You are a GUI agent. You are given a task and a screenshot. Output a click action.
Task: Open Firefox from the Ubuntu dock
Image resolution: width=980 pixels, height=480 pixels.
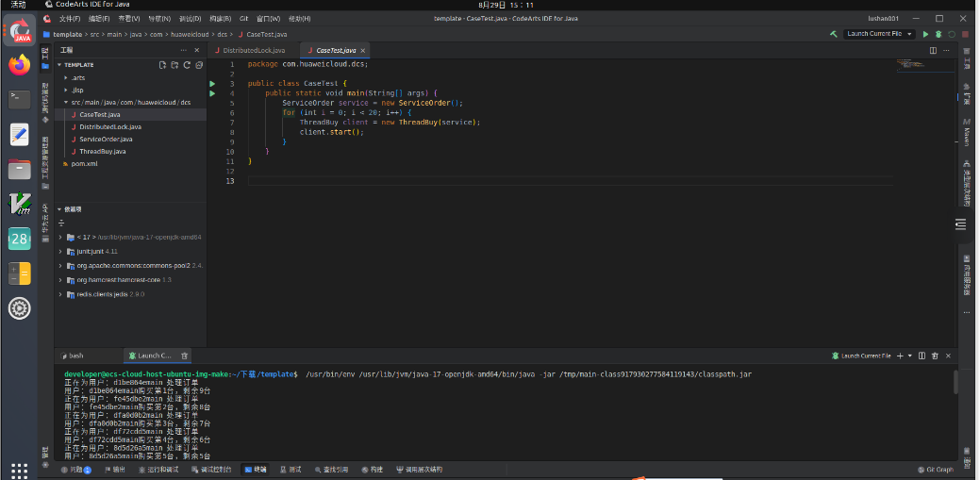[20, 65]
